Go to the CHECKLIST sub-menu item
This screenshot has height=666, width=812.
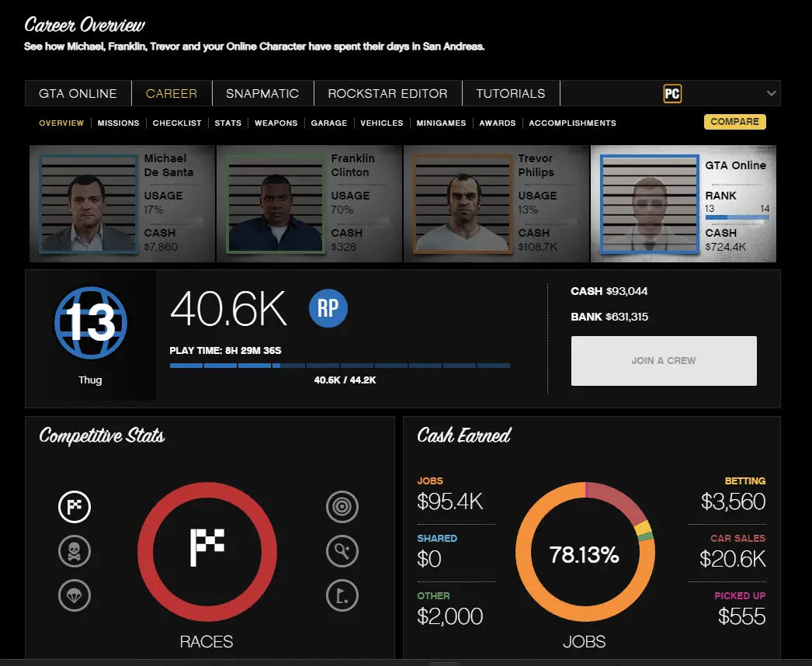point(176,123)
